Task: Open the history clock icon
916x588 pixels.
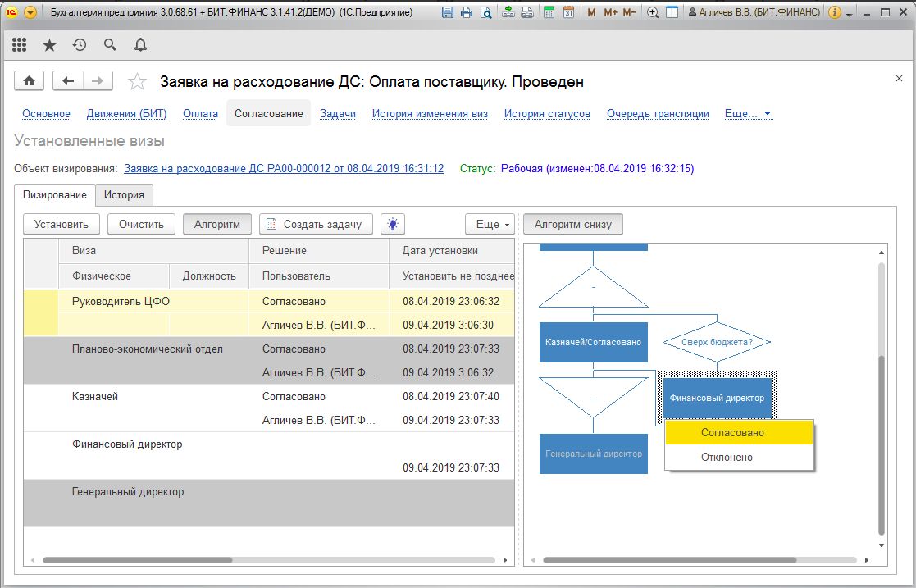Action: pyautogui.click(x=80, y=45)
